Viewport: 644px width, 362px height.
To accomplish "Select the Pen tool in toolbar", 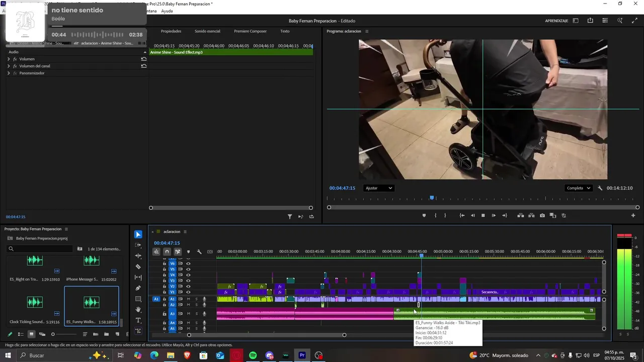I will tap(138, 288).
